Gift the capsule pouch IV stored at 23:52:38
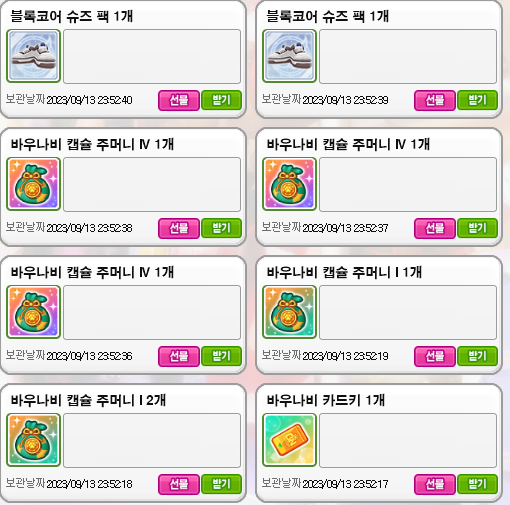The height and width of the screenshot is (505, 510). (179, 228)
